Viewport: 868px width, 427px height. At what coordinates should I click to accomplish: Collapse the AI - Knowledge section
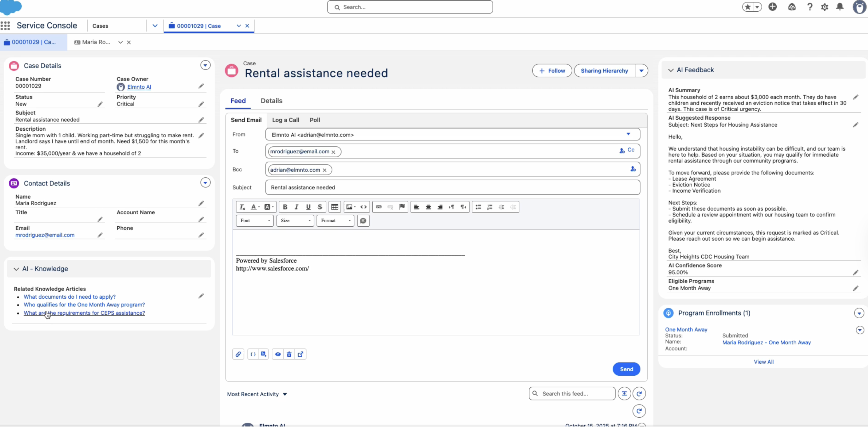[x=16, y=269]
